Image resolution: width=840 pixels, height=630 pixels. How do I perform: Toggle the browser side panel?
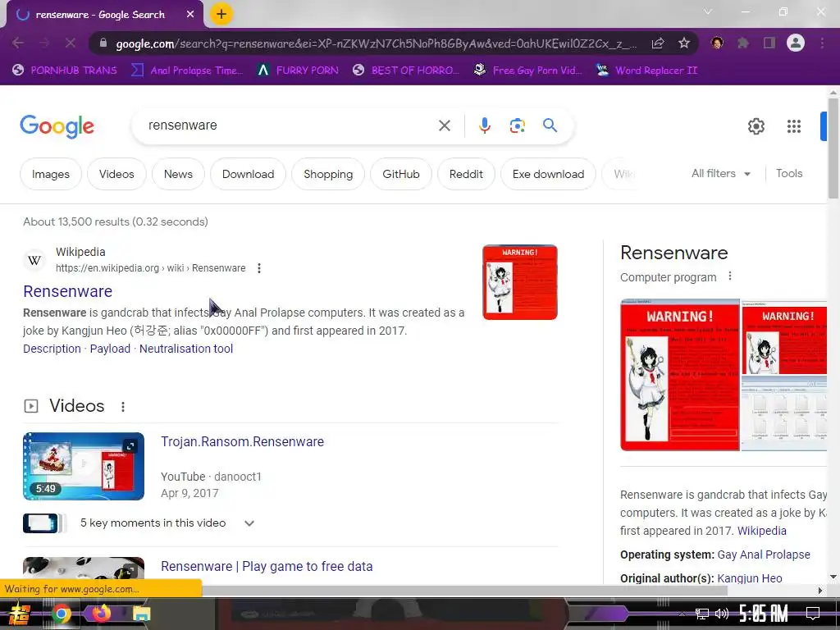769,43
